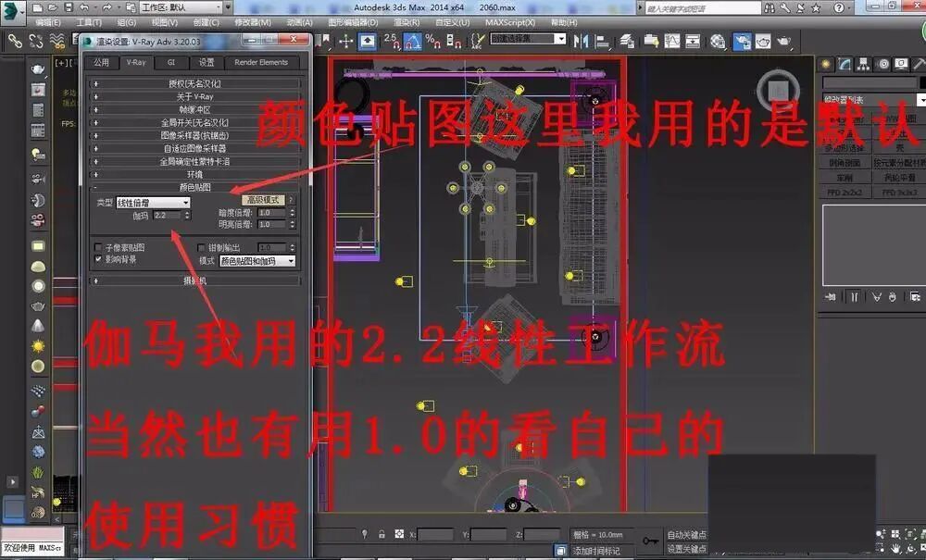This screenshot has width=926, height=560.
Task: Click the 3ds Max application logo button
Action: point(13,12)
